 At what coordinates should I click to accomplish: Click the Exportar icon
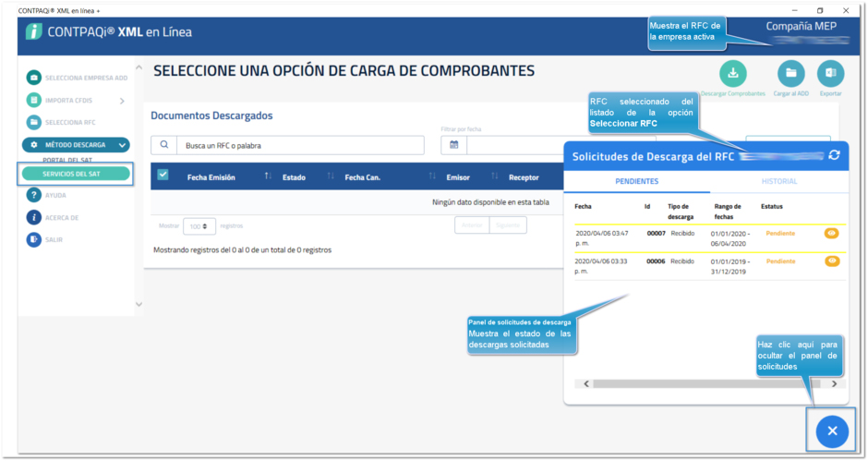[x=831, y=73]
